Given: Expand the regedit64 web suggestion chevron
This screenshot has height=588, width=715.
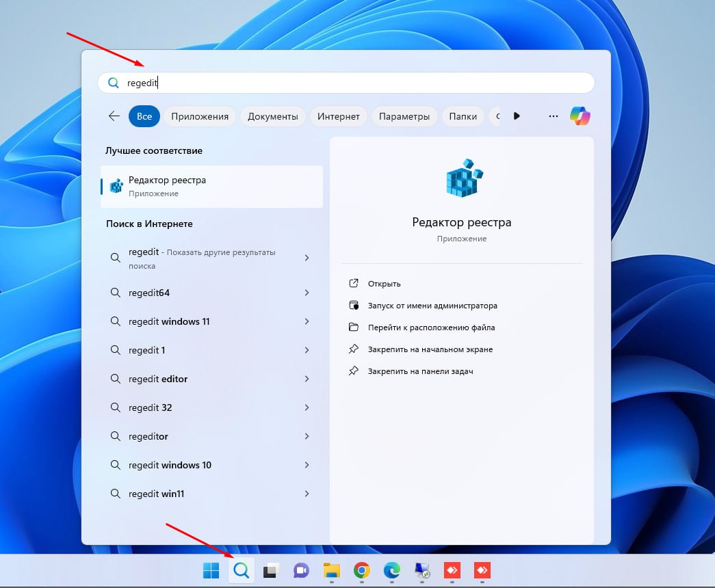Looking at the screenshot, I should tap(307, 293).
